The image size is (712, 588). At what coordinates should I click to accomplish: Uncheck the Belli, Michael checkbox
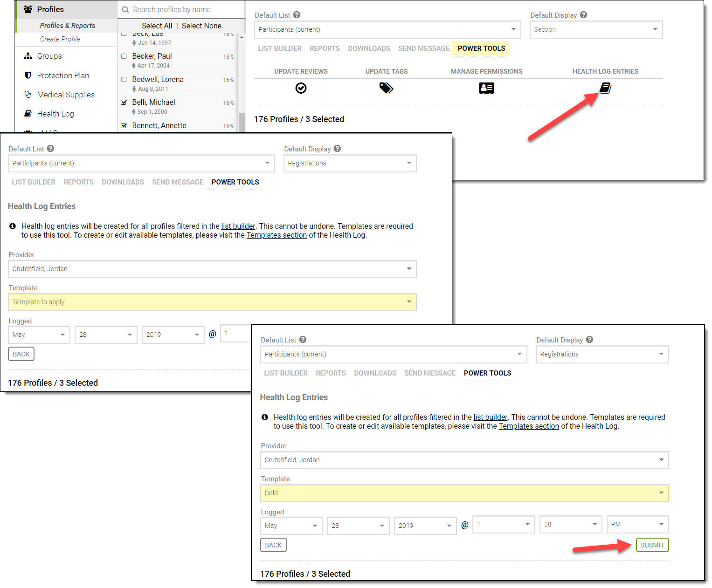124,103
